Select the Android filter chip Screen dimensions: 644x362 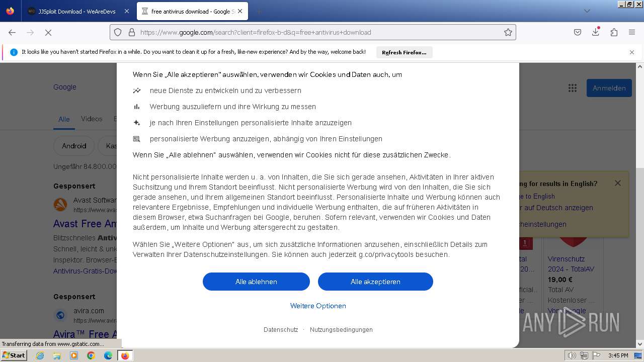[74, 146]
